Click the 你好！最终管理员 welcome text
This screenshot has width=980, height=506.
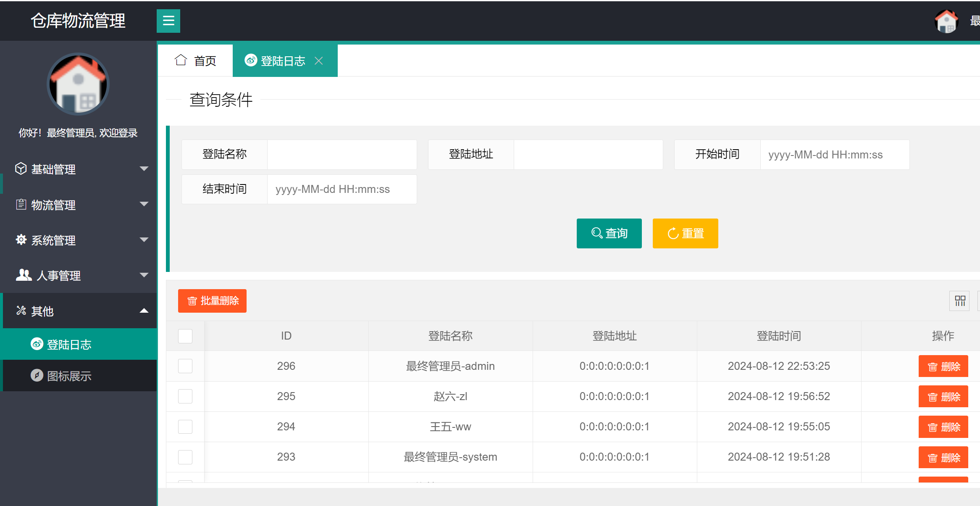(78, 133)
